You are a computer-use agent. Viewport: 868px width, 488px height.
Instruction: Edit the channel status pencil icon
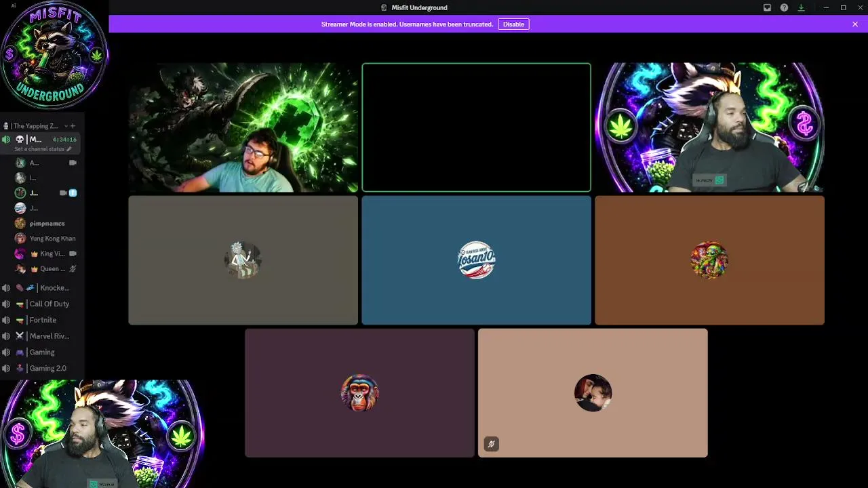[69, 149]
